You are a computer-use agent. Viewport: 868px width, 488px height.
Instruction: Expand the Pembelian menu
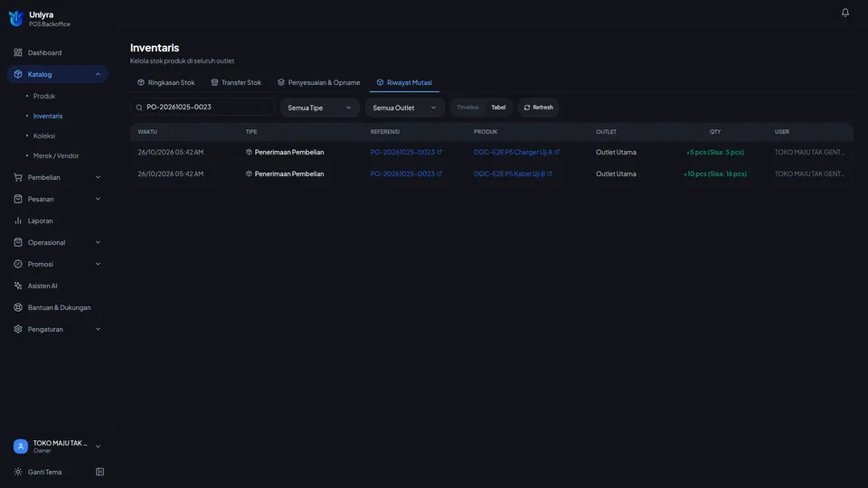point(57,178)
